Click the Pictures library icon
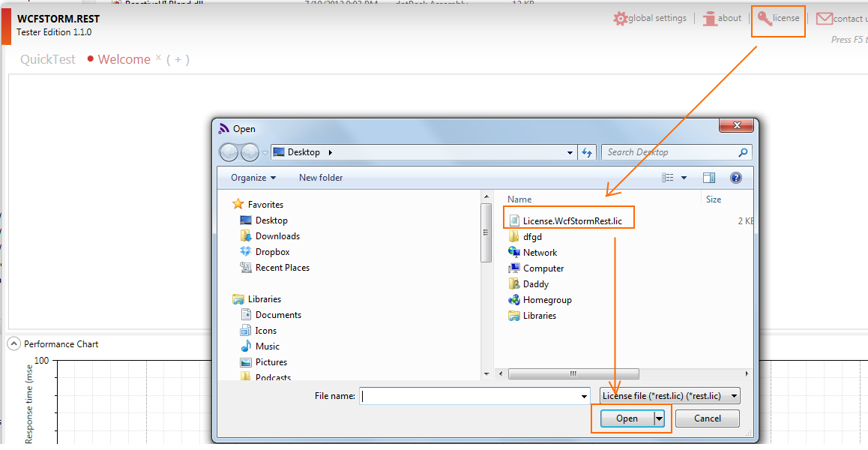The image size is (868, 450). tap(246, 362)
